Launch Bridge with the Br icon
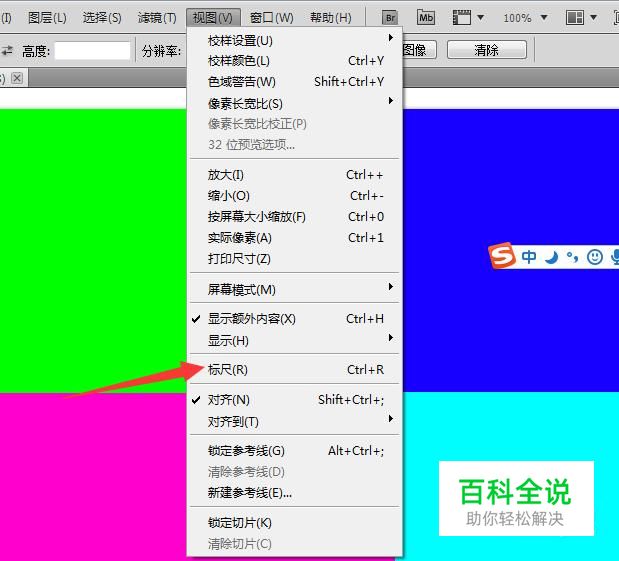Image resolution: width=619 pixels, height=561 pixels. (390, 18)
